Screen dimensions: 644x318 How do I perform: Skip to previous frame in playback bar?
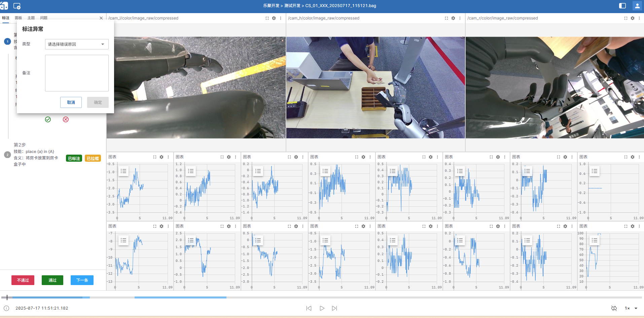pyautogui.click(x=309, y=308)
